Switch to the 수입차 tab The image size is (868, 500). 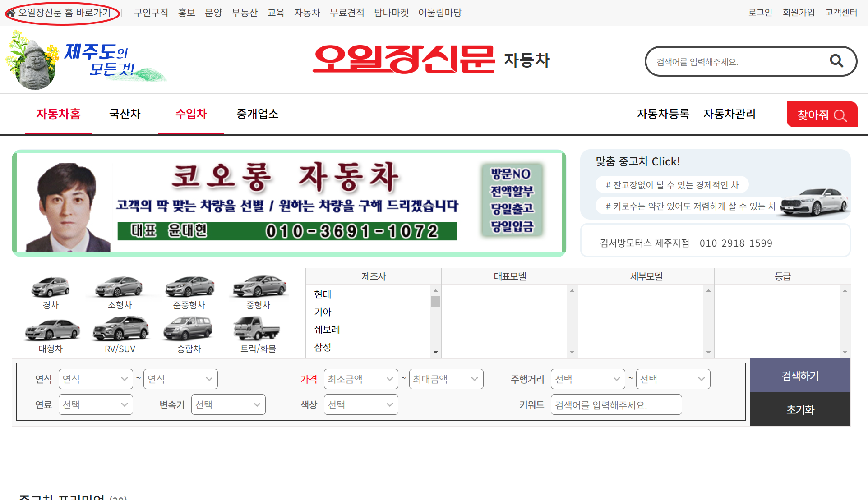[191, 114]
